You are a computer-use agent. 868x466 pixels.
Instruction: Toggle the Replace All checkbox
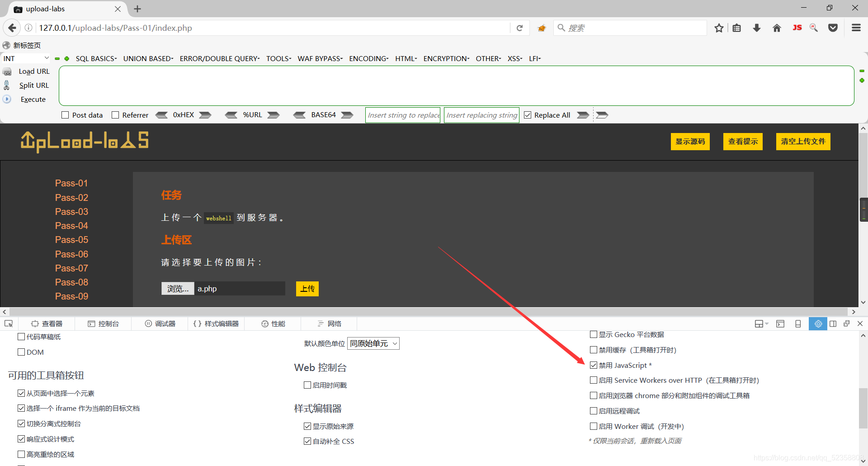click(528, 115)
